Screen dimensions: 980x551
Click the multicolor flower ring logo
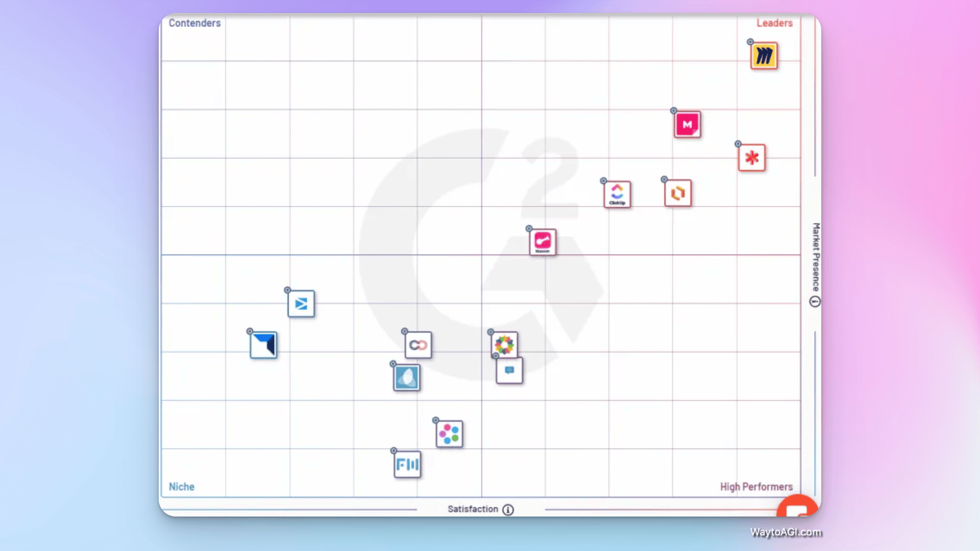pyautogui.click(x=504, y=344)
